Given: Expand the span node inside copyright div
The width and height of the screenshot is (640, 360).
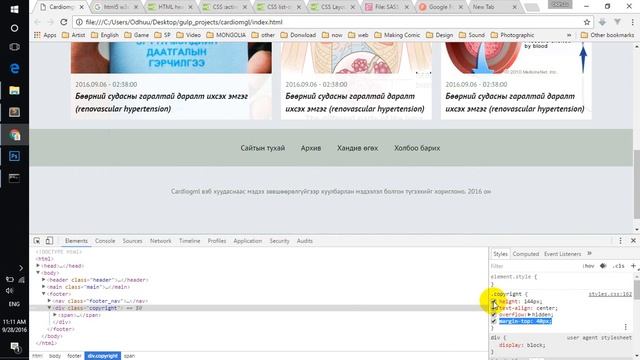Looking at the screenshot, I should click(x=55, y=315).
